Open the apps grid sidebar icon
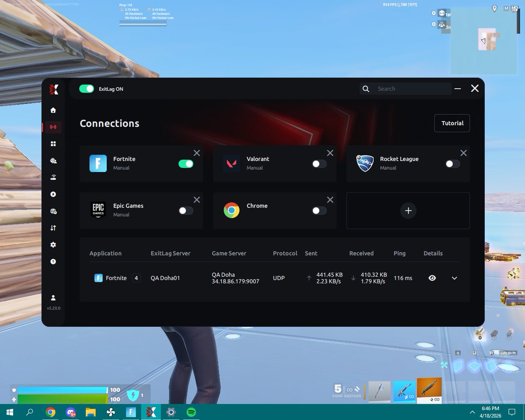The width and height of the screenshot is (525, 420). click(53, 144)
